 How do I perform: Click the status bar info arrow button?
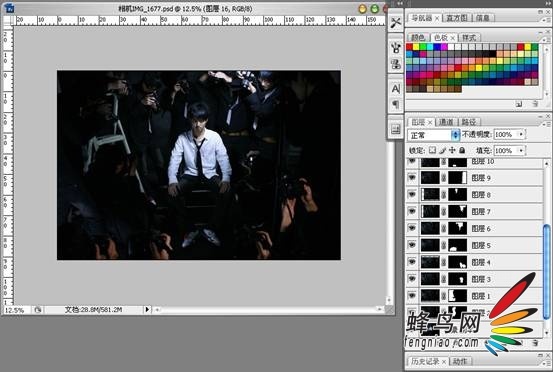pyautogui.click(x=147, y=310)
